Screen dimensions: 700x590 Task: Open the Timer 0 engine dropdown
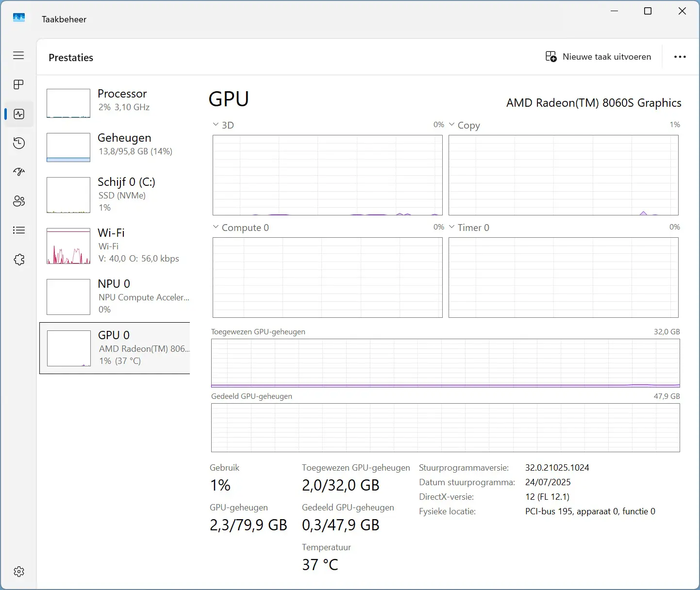469,228
